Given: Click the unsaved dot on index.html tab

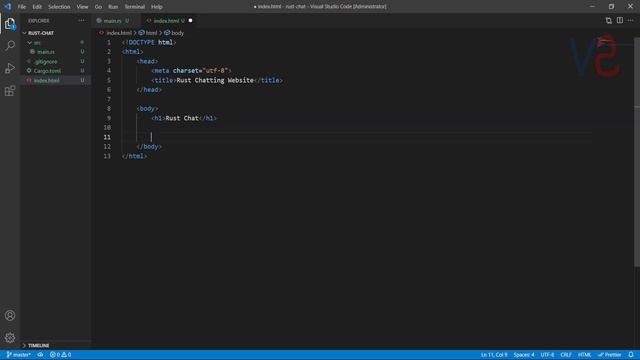Looking at the screenshot, I should (190, 20).
